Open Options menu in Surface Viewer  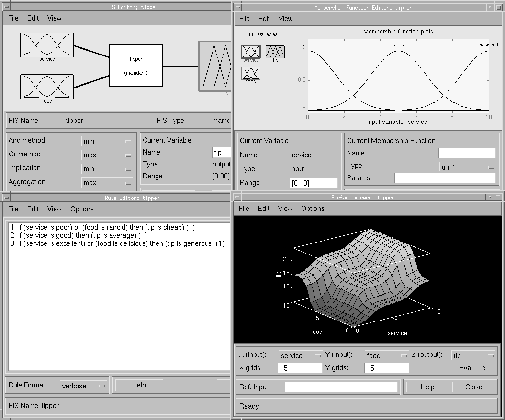[313, 209]
